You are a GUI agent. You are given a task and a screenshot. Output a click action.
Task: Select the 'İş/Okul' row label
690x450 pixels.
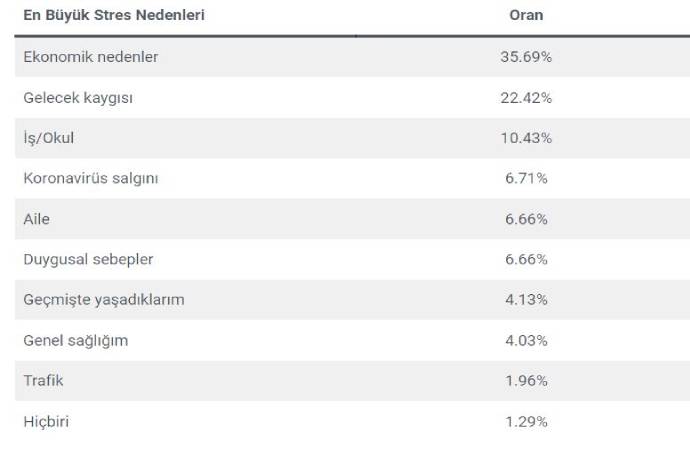pyautogui.click(x=49, y=138)
